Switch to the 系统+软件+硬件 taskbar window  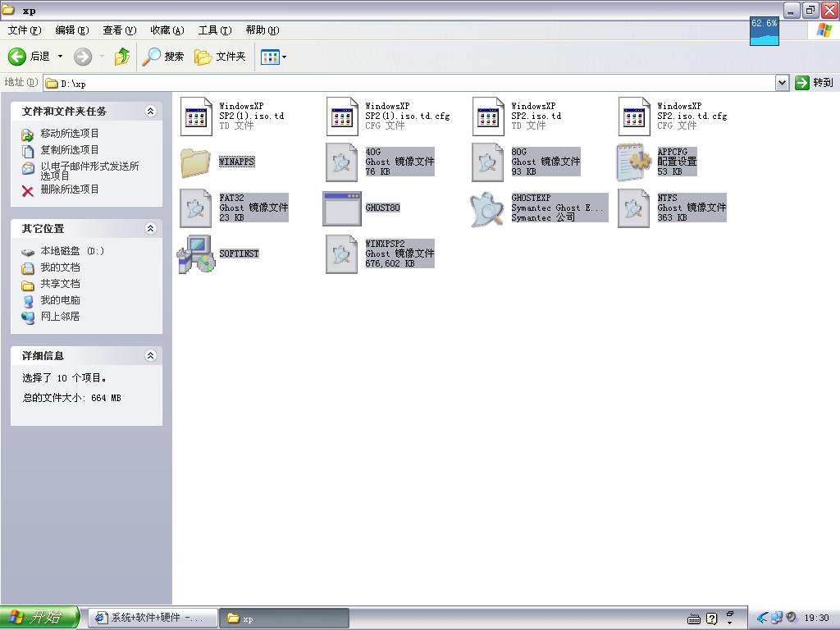point(153,619)
